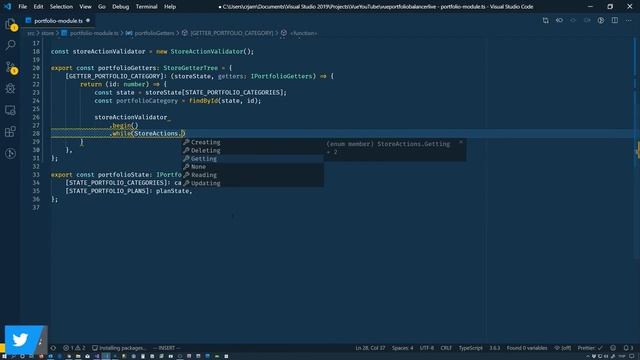Open the Debug view in the activity bar
Image resolution: width=640 pixels, height=360 pixels.
[x=11, y=88]
